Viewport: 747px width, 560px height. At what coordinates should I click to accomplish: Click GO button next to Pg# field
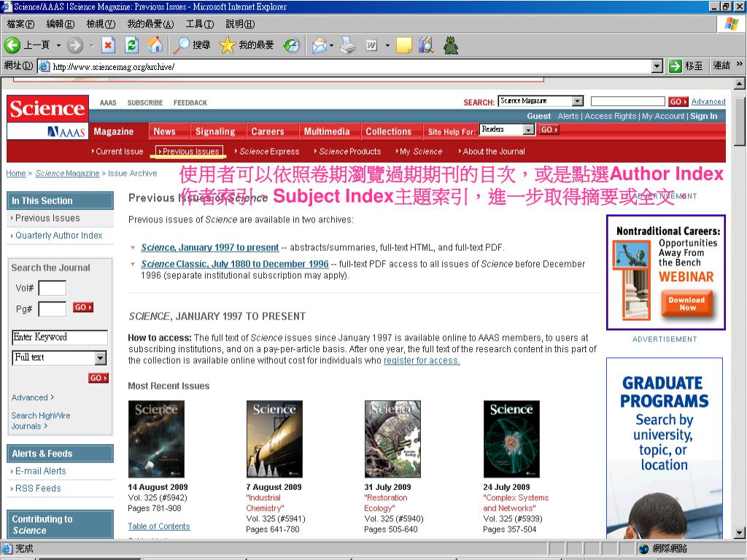(x=83, y=308)
